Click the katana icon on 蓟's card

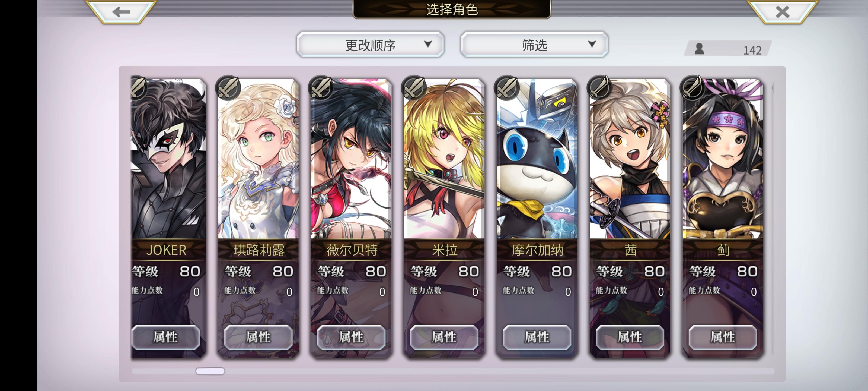click(x=693, y=88)
